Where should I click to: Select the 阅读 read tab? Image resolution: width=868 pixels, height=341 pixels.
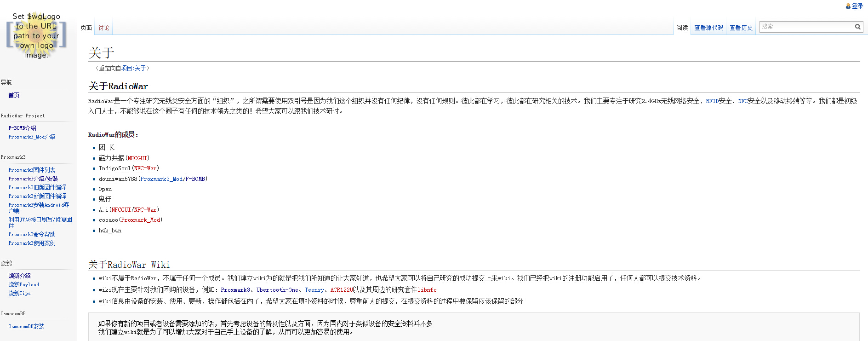point(682,28)
